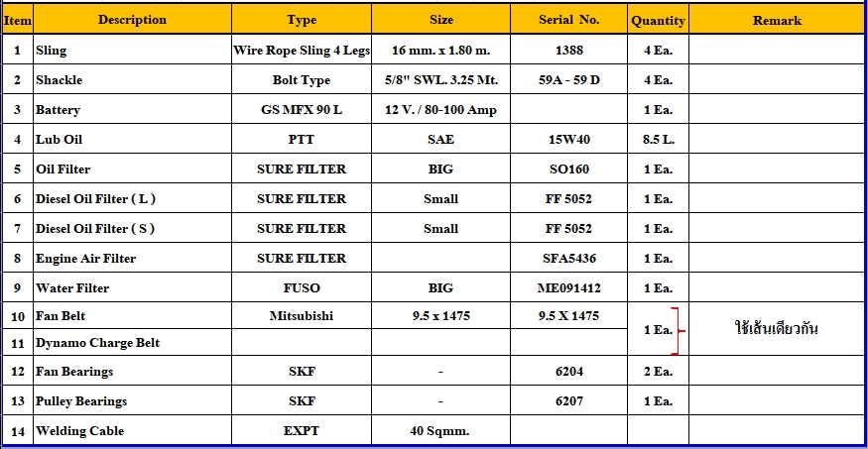Select the 5/8" SWL. 3.25 Mt. size cell
Image resolution: width=868 pixels, height=449 pixels.
440,79
